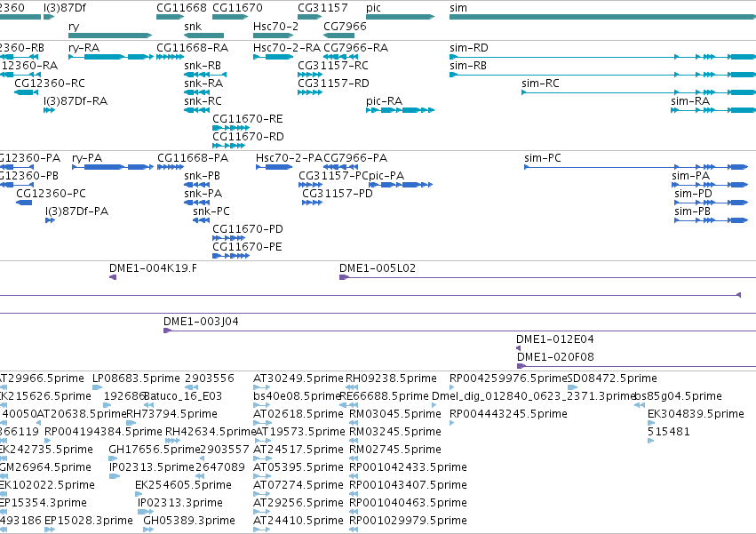
Task: Click the Hsc70-2-RA transcript
Action: [274, 57]
